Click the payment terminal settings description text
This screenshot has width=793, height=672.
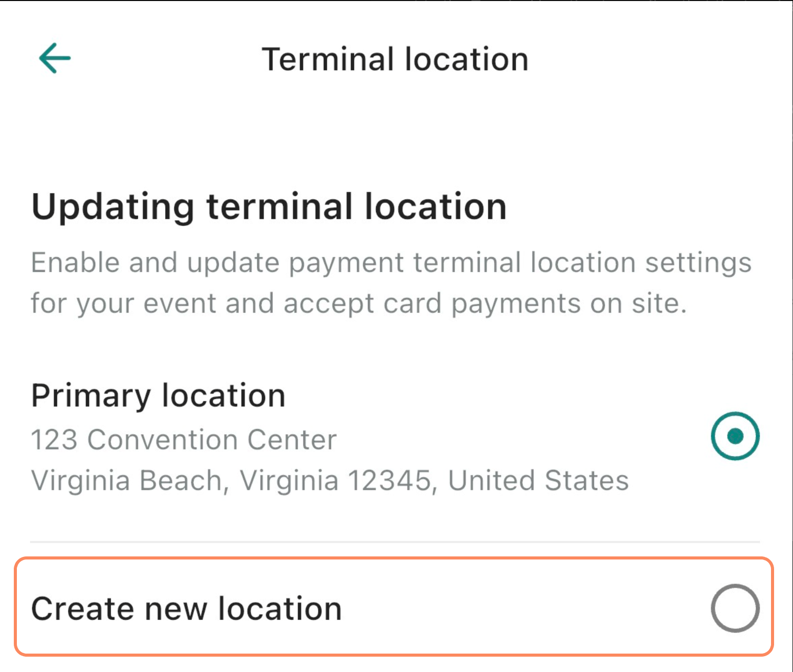point(391,283)
